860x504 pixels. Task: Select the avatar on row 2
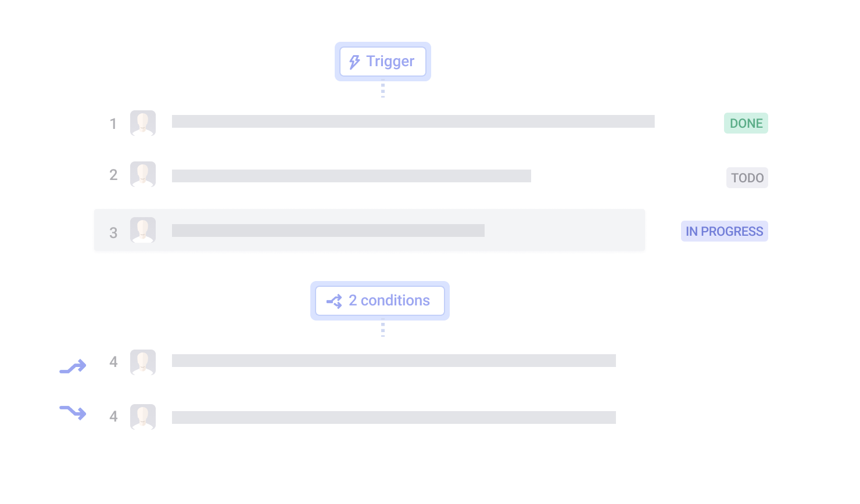143,174
